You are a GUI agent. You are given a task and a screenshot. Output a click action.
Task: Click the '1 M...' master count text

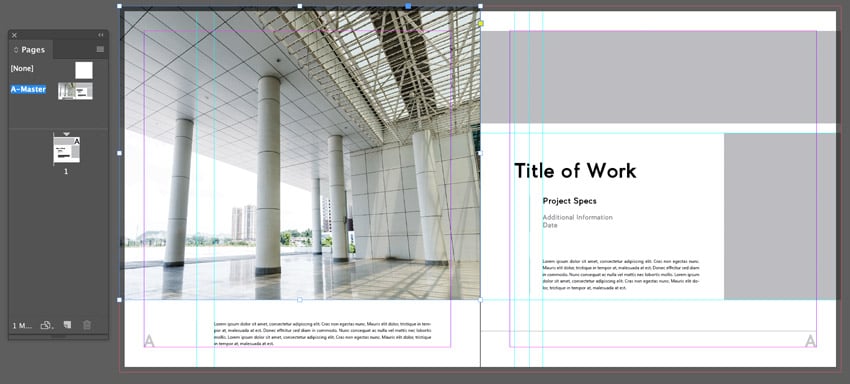[x=22, y=325]
